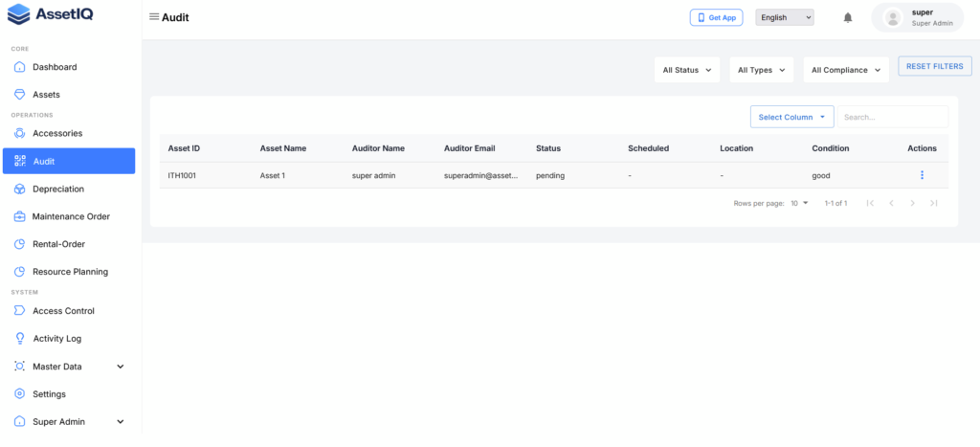Open the super Super Admin profile

click(x=918, y=17)
